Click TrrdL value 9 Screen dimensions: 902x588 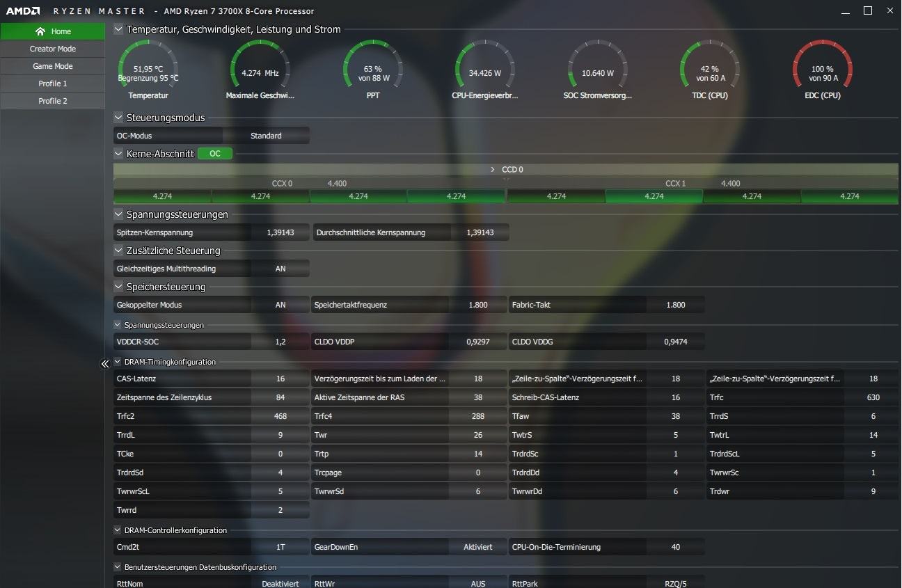pos(280,435)
